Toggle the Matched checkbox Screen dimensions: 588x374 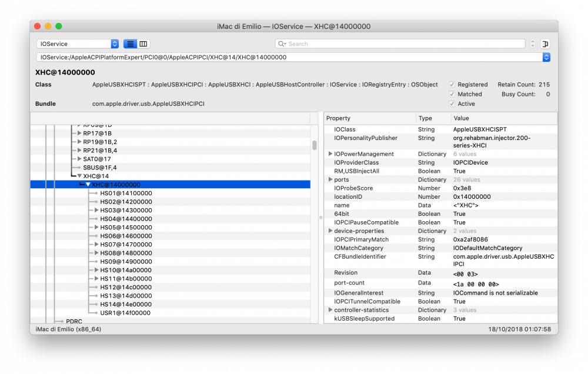(452, 94)
